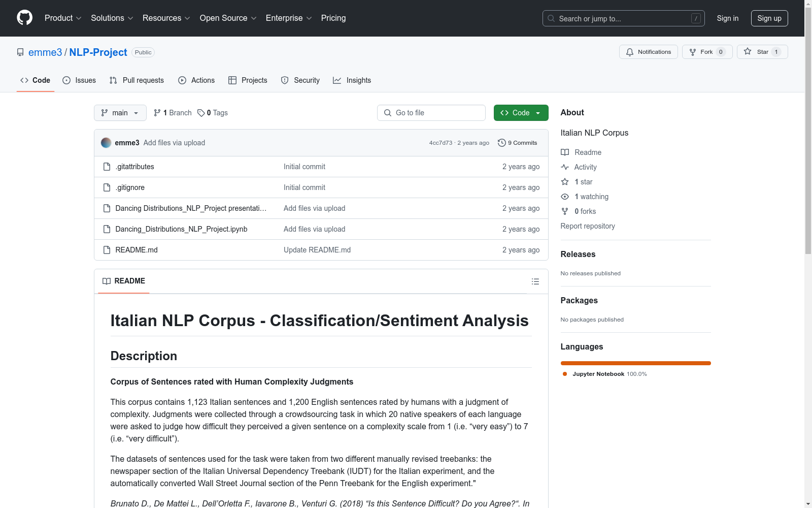The height and width of the screenshot is (508, 812).
Task: Click the tag icon beside Tags
Action: tap(201, 113)
